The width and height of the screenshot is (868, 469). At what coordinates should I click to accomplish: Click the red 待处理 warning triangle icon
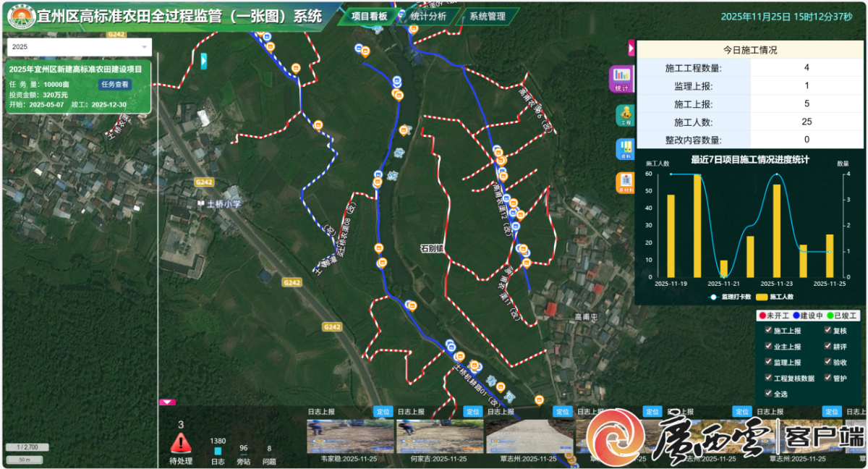point(181,442)
